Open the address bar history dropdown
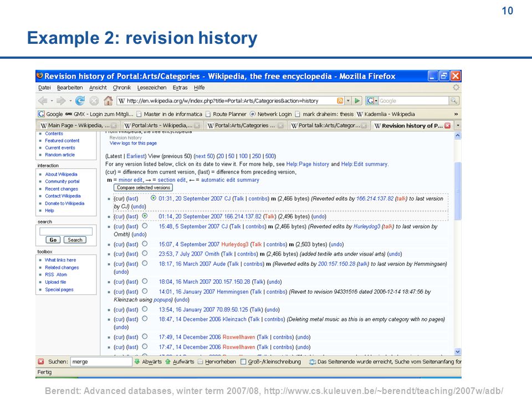The width and height of the screenshot is (532, 399). tap(348, 101)
